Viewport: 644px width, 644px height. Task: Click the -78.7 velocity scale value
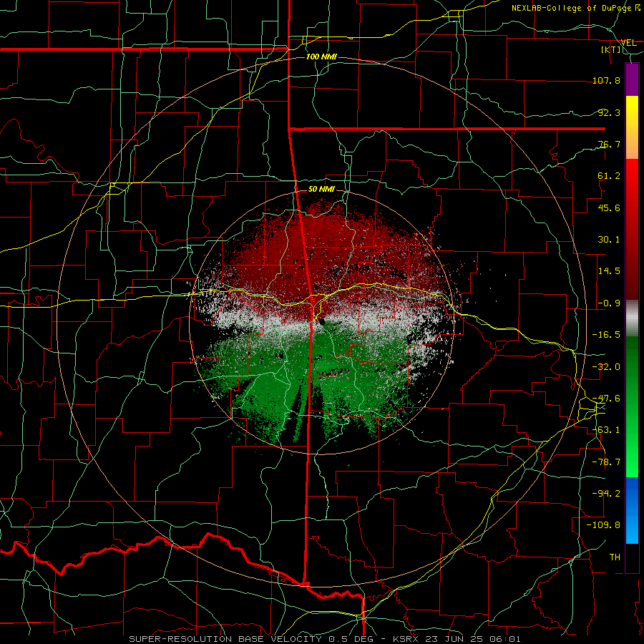pos(606,462)
